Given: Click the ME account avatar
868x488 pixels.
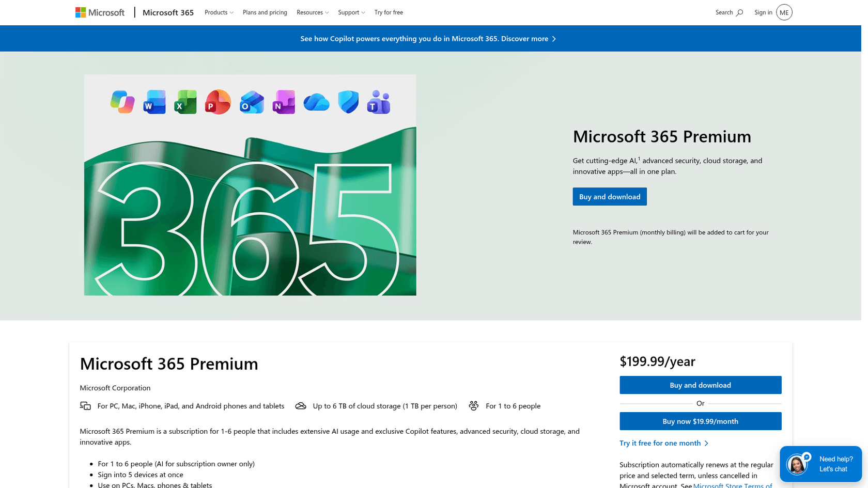Looking at the screenshot, I should [784, 12].
